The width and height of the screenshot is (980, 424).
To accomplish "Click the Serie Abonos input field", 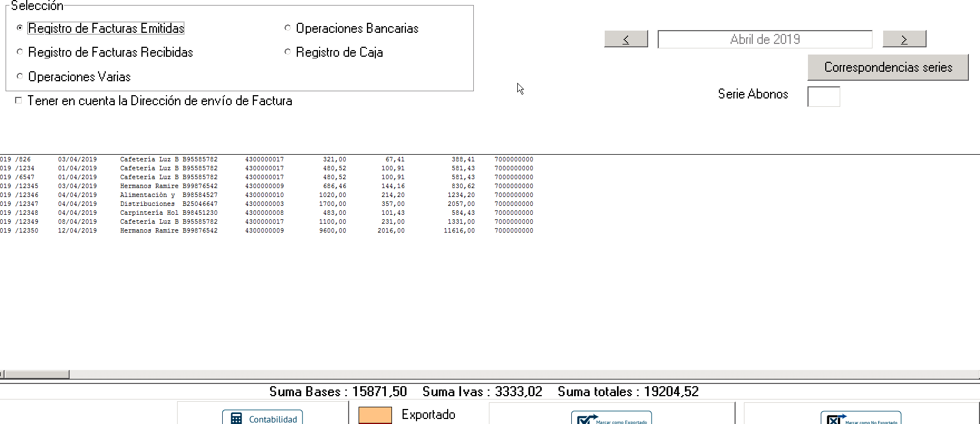I will click(x=824, y=97).
